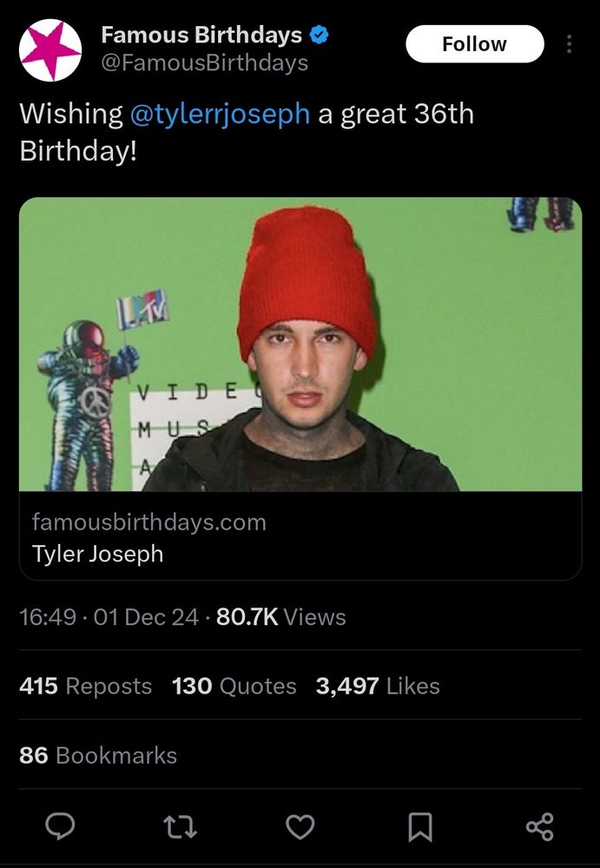Open the three-dot more options menu
Screen dimensions: 600x868
point(570,43)
